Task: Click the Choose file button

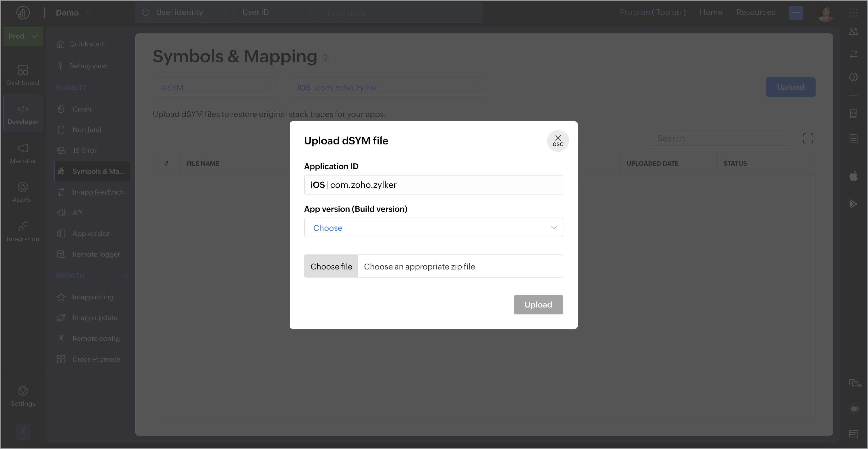Action: [331, 266]
